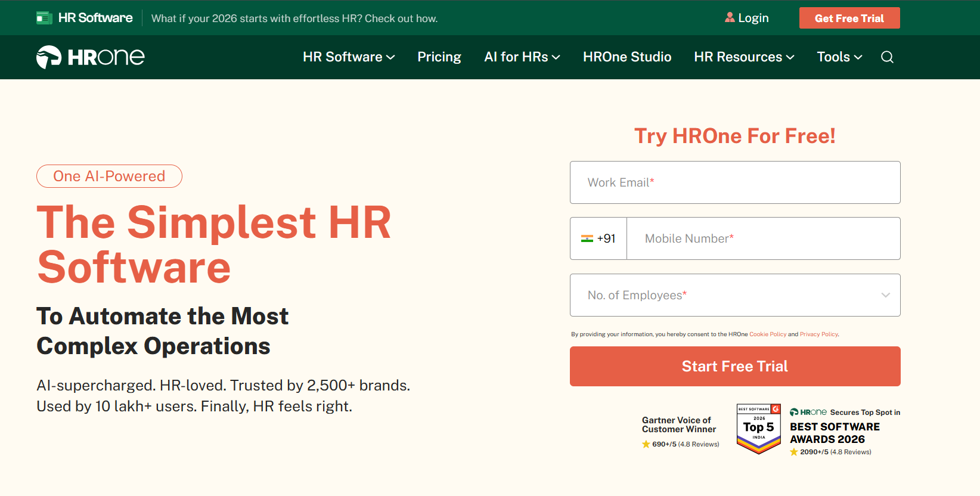Click the star beside 690+/5 rating
The height and width of the screenshot is (496, 980).
point(646,444)
